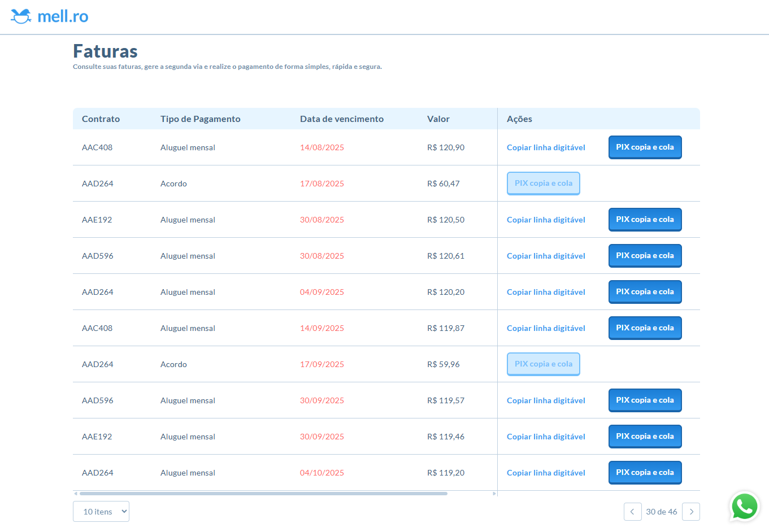
Task: Click PIX copia e cola for R$ 59,96 Acordo
Action: (x=544, y=364)
